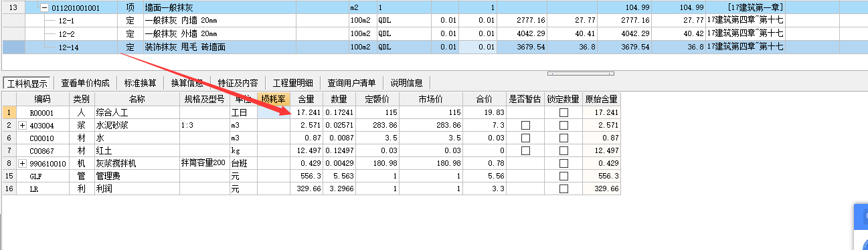
Task: Click the 类别 column header
Action: tap(82, 99)
